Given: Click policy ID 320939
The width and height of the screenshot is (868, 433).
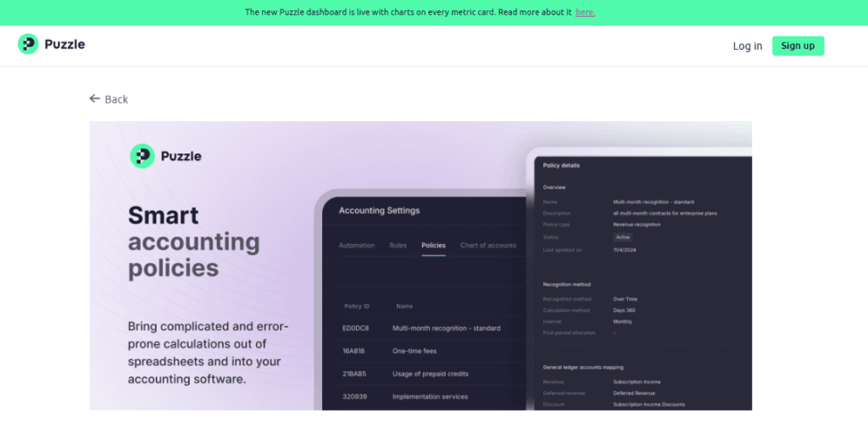Looking at the screenshot, I should 355,397.
